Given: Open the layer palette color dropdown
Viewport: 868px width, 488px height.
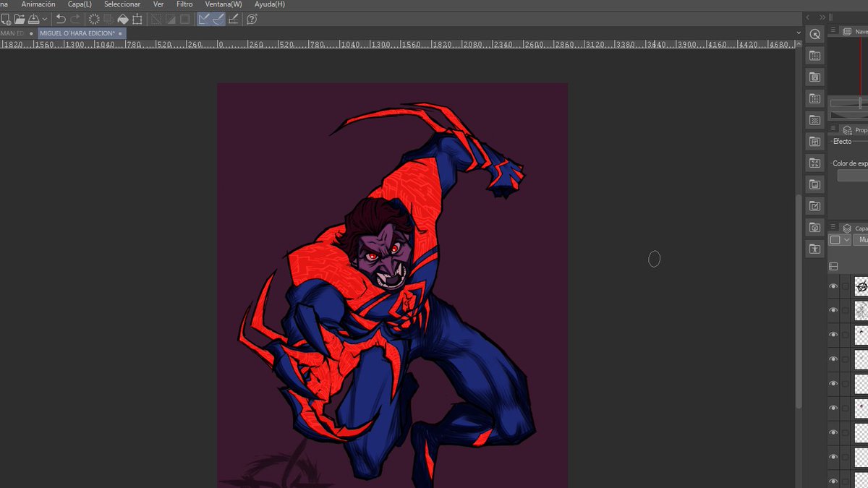Looking at the screenshot, I should (x=840, y=239).
